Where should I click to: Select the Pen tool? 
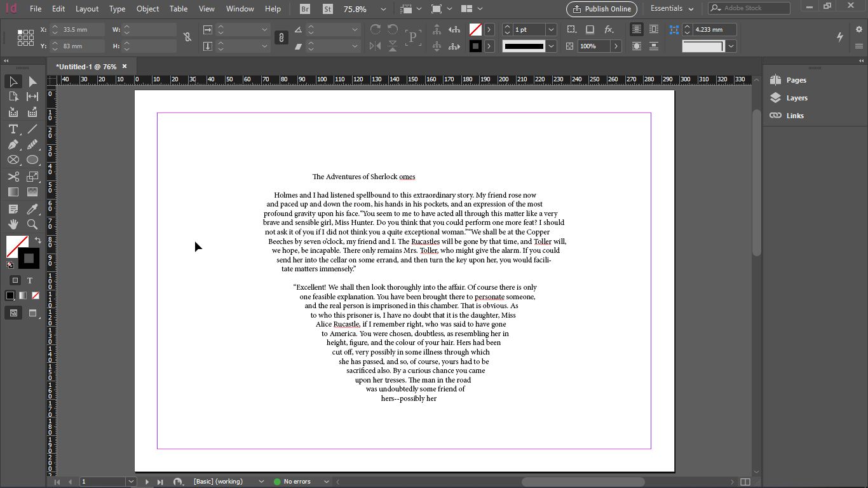13,145
